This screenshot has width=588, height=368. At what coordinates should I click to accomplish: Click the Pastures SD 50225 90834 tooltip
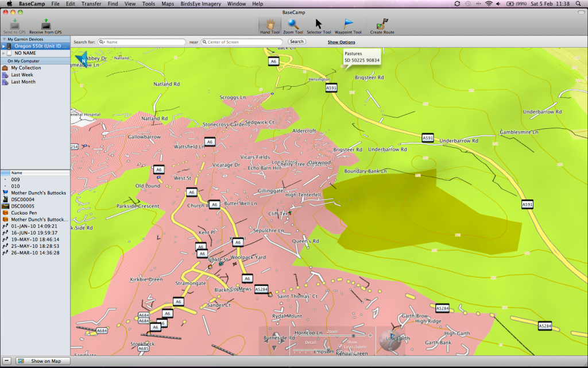[x=362, y=57]
